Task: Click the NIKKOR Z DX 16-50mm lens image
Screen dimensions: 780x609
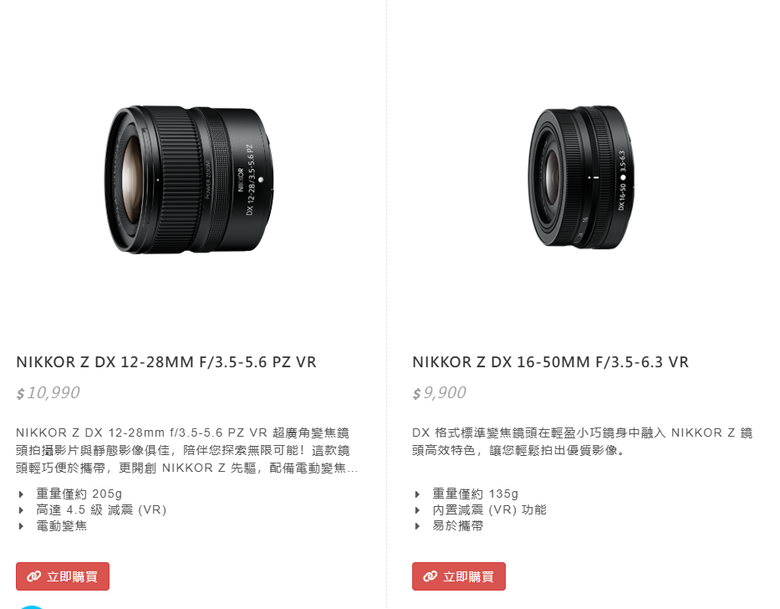Action: [581, 177]
